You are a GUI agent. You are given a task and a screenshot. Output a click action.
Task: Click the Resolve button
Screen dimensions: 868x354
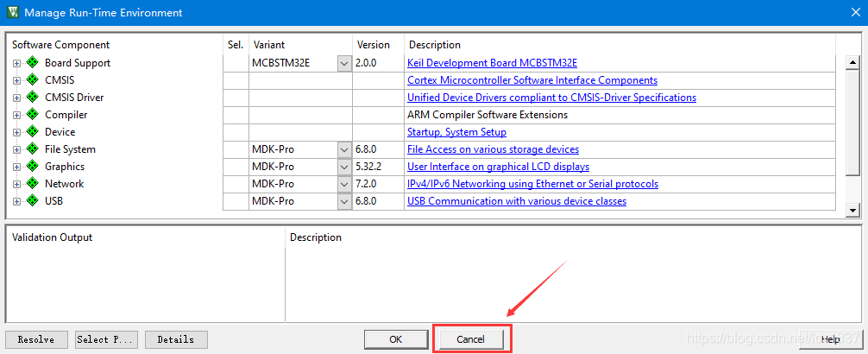36,339
